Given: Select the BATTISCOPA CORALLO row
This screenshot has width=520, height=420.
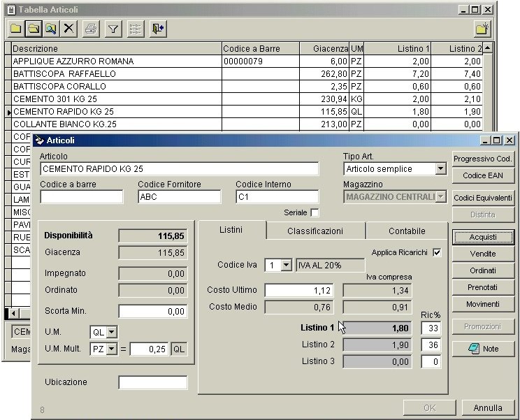Looking at the screenshot, I should (247, 86).
